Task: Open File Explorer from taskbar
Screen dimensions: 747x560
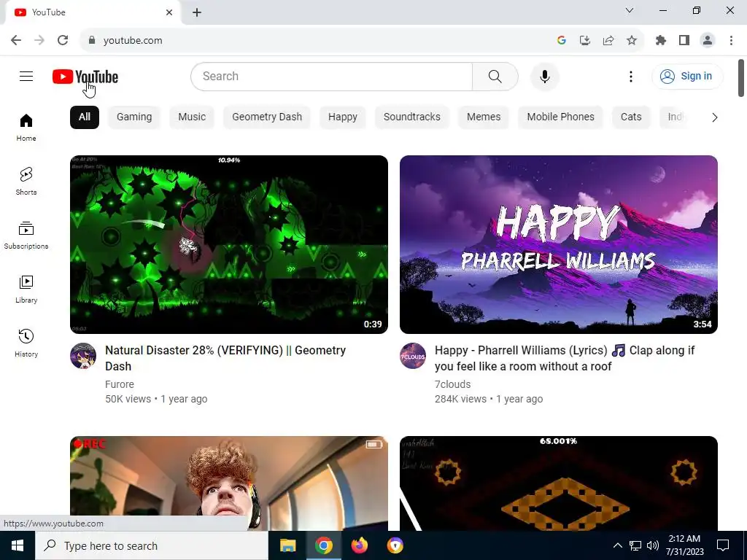Action: point(287,545)
